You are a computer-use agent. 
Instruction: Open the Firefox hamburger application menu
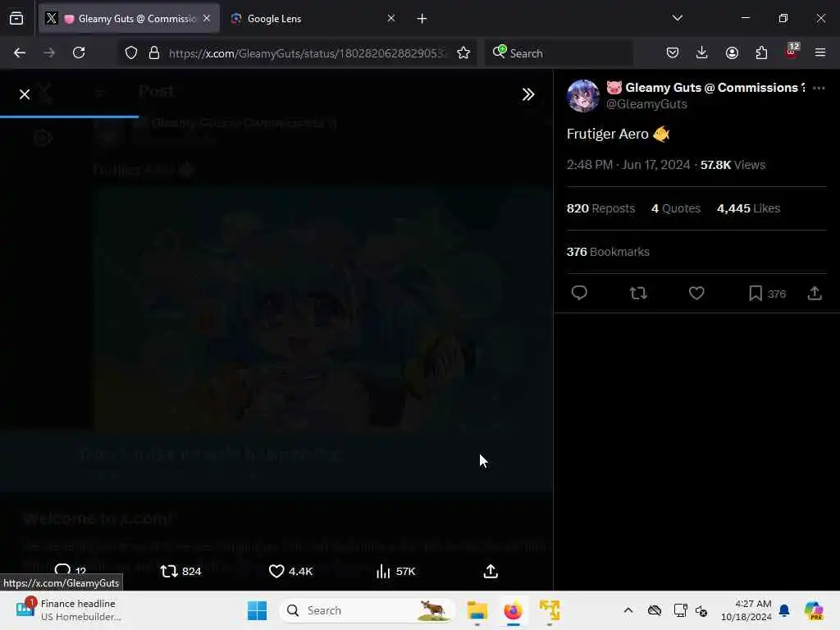(x=820, y=52)
